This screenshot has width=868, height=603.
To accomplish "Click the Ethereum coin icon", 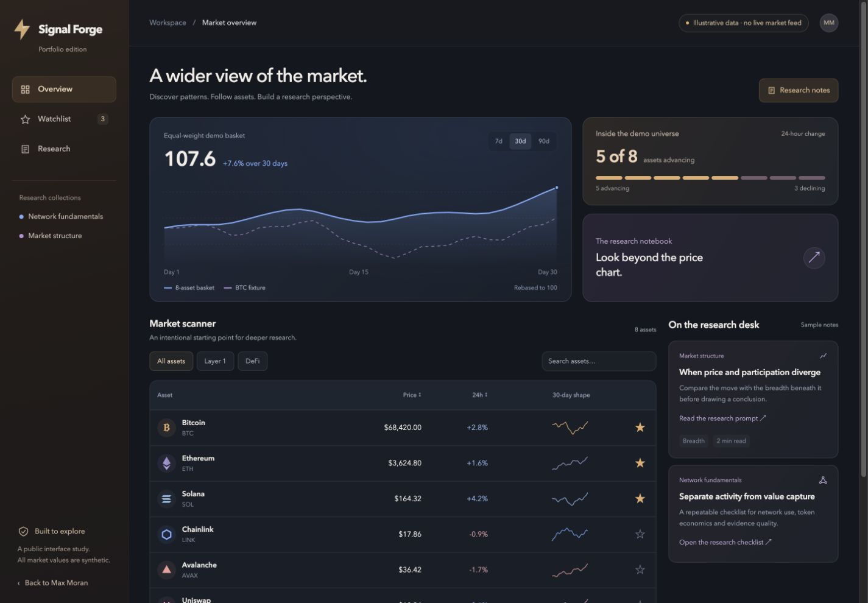I will [x=166, y=463].
